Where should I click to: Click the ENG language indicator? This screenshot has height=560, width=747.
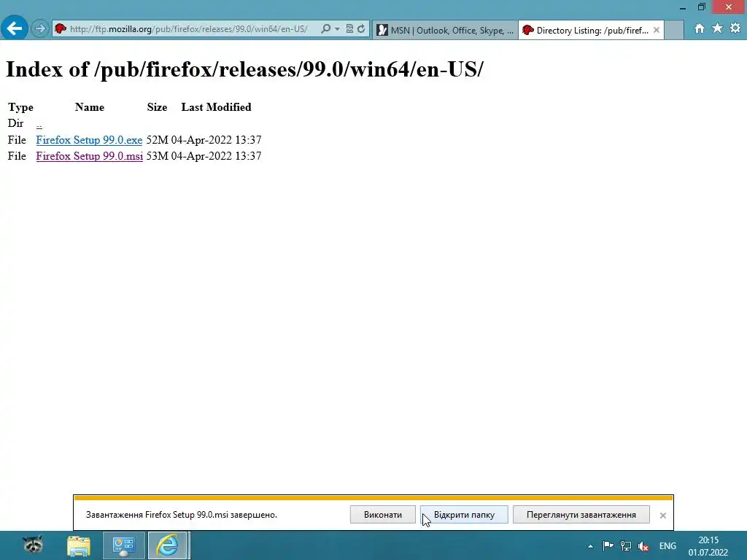(x=667, y=545)
